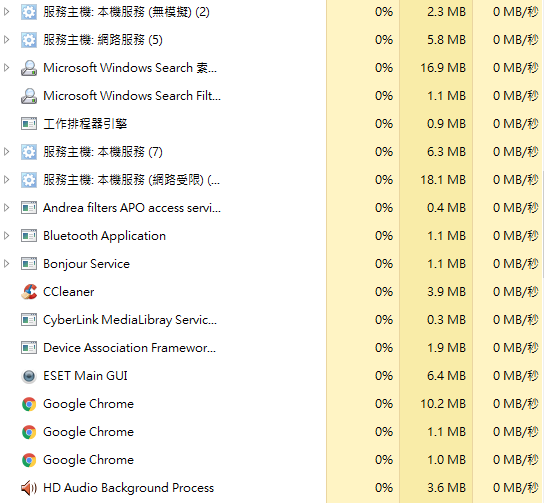The height and width of the screenshot is (503, 544).
Task: Click gear icon of 服務主機: 本機服務 (網路受限)
Action: pyautogui.click(x=29, y=180)
